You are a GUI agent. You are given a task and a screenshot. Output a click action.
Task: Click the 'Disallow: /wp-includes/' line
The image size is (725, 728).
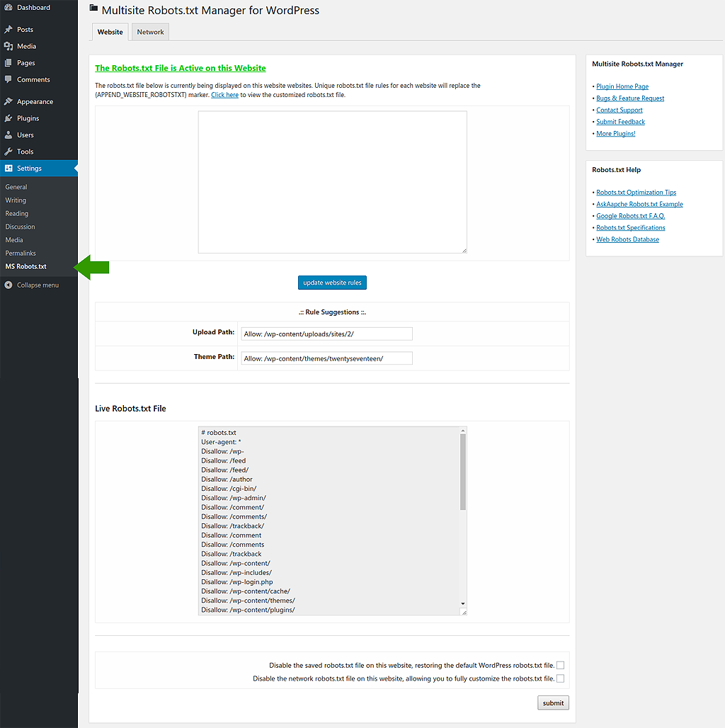click(236, 573)
